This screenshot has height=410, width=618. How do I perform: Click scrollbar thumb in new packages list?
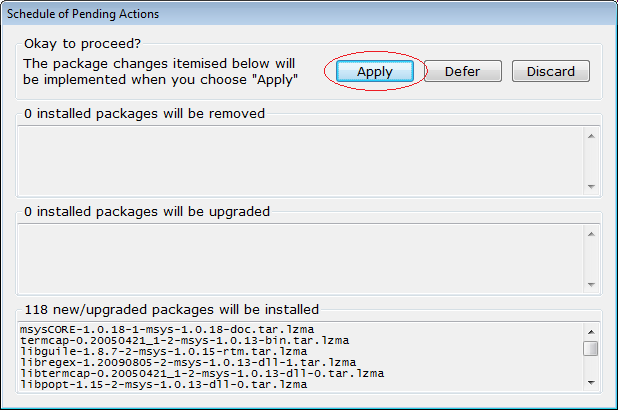[591, 348]
